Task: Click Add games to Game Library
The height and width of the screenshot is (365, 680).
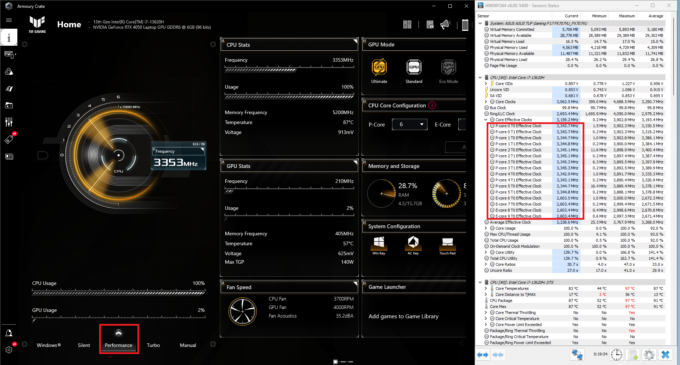Action: pyautogui.click(x=403, y=316)
